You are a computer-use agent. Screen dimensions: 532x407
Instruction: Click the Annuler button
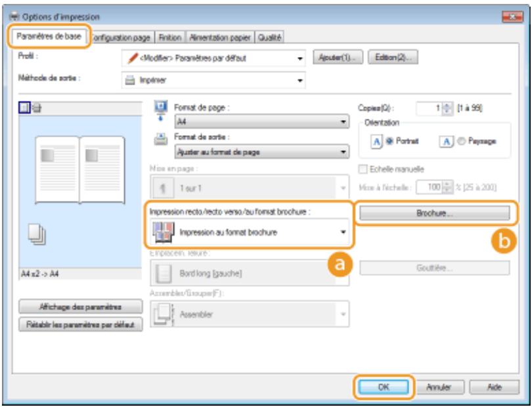(439, 387)
